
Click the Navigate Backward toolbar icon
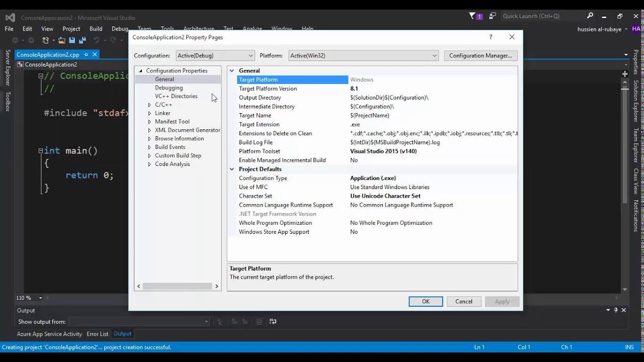coord(15,40)
